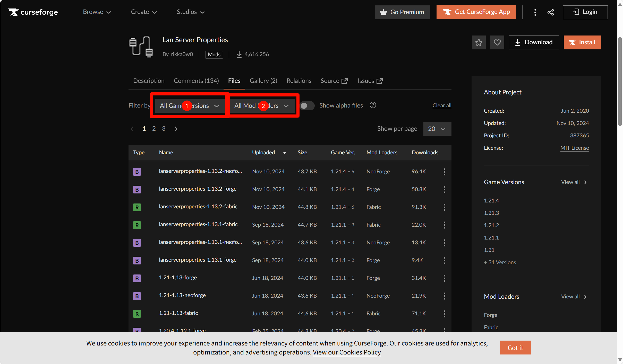This screenshot has width=623, height=364.
Task: Go to next page arrow
Action: click(x=176, y=129)
